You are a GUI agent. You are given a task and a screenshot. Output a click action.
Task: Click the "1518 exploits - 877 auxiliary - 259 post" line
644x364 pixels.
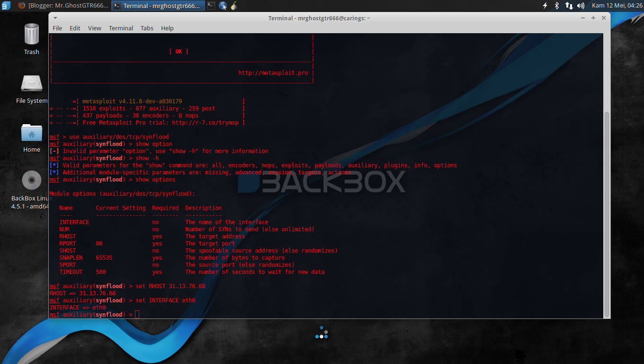pyautogui.click(x=149, y=109)
